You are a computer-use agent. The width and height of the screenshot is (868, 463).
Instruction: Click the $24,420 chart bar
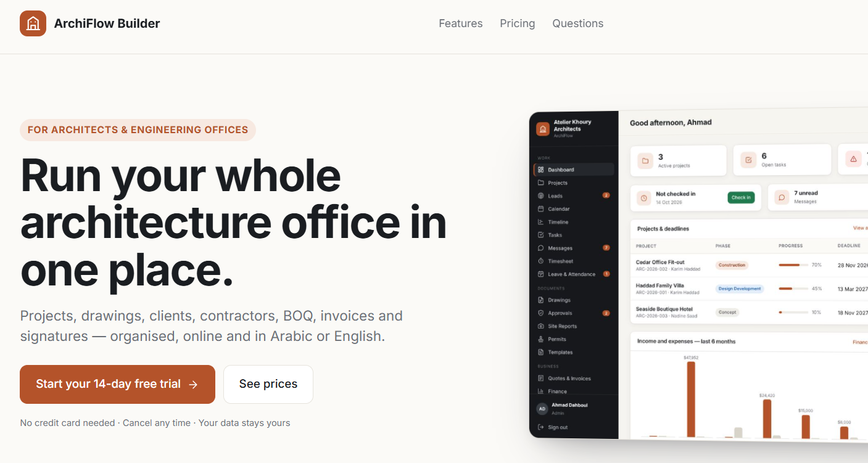(767, 419)
